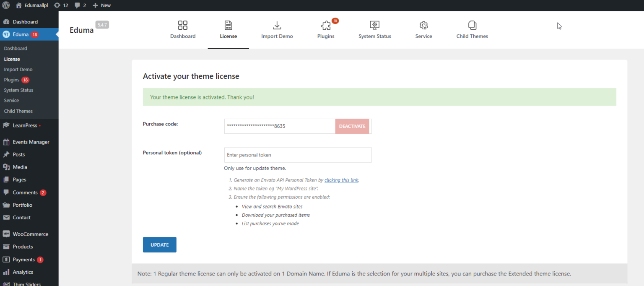Viewport: 644px width, 286px height.
Task: Open updates via the refresh icon showing 12
Action: pos(61,5)
